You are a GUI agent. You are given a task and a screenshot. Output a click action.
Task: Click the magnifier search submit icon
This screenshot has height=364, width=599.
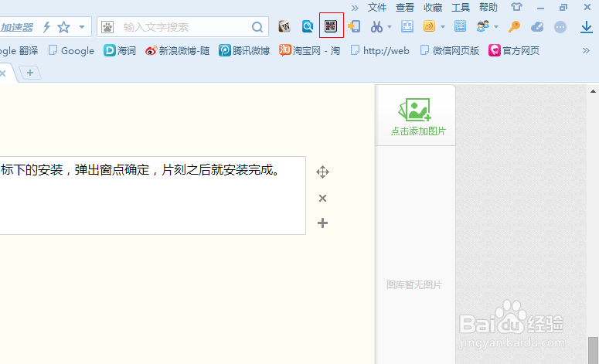point(257,27)
